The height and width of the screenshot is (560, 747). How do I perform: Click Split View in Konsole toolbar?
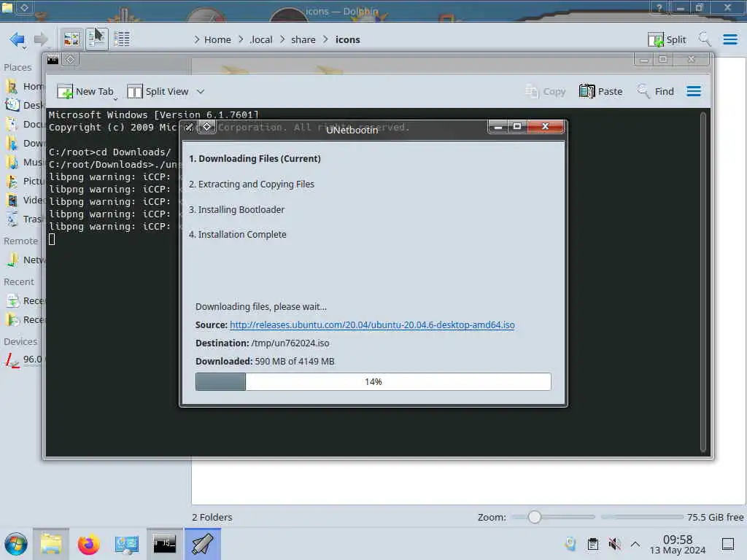[x=158, y=91]
